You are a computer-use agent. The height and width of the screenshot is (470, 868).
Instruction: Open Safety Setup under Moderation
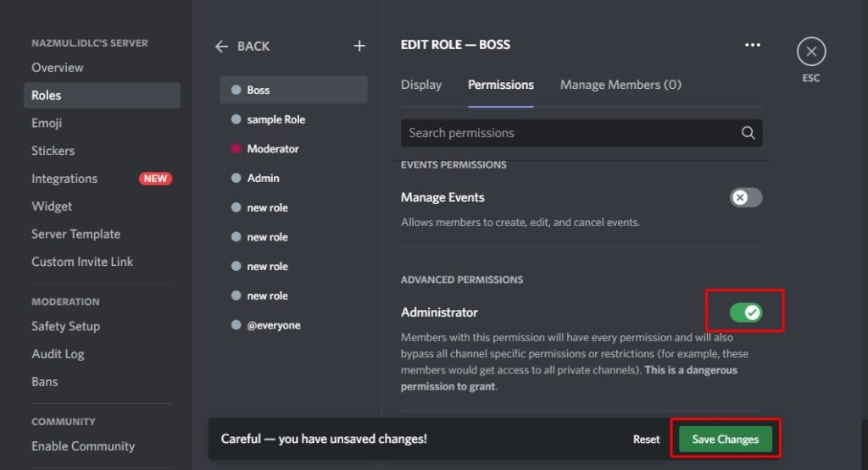pyautogui.click(x=66, y=326)
